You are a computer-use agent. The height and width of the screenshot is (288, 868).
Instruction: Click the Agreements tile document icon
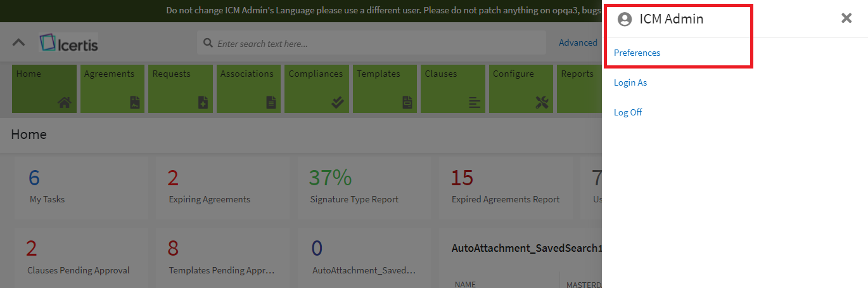click(x=135, y=102)
